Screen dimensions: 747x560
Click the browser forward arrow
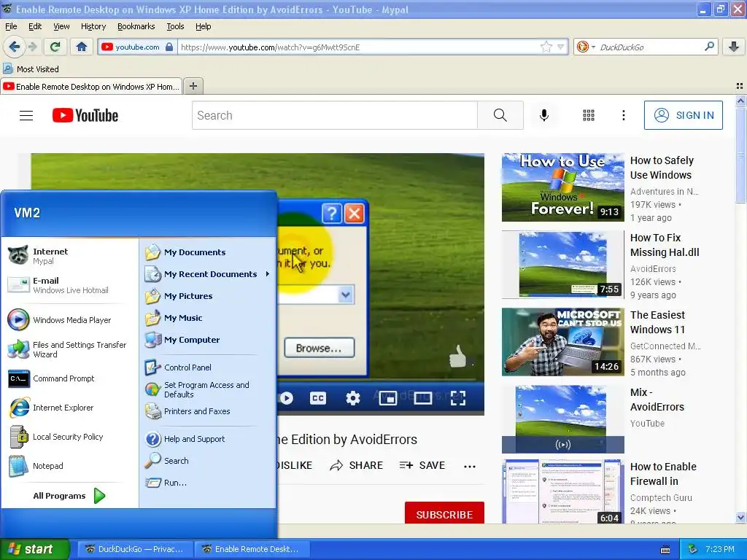click(x=32, y=47)
